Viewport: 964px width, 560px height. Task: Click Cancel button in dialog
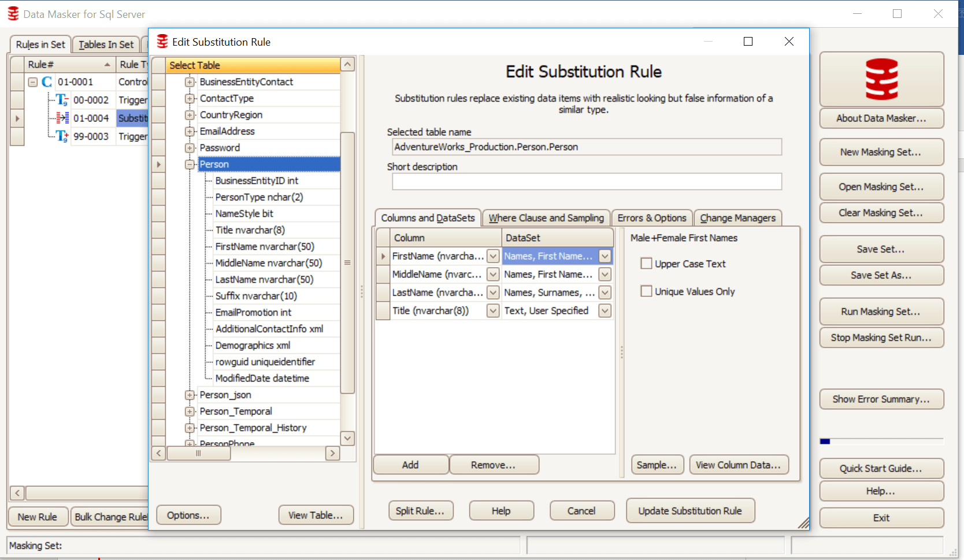[581, 511]
